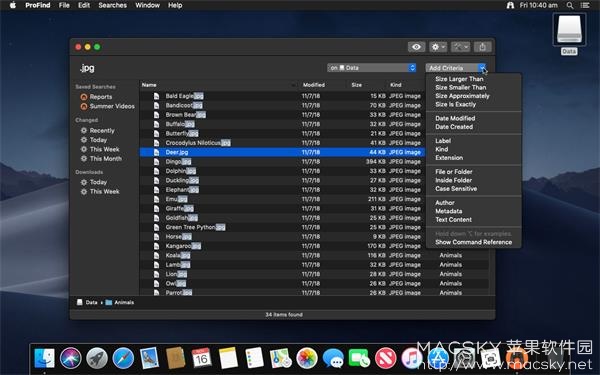Open Show Command Reference menu item
600x375 pixels.
(473, 242)
